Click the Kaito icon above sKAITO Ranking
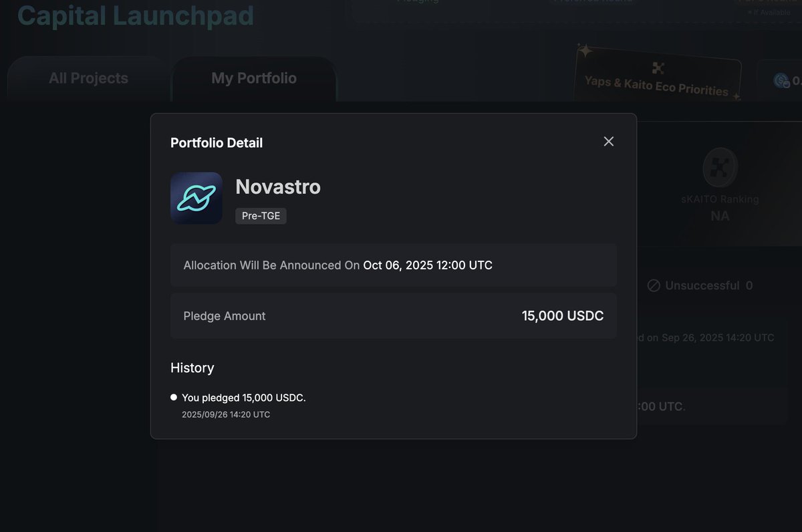 [719, 166]
